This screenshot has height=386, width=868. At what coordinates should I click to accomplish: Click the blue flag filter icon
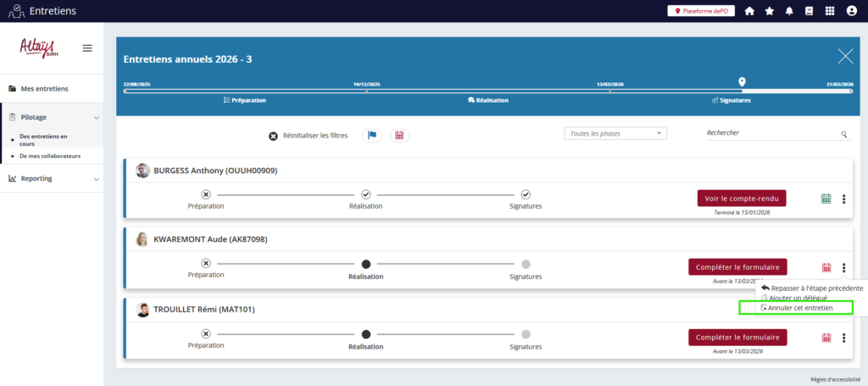coord(371,136)
